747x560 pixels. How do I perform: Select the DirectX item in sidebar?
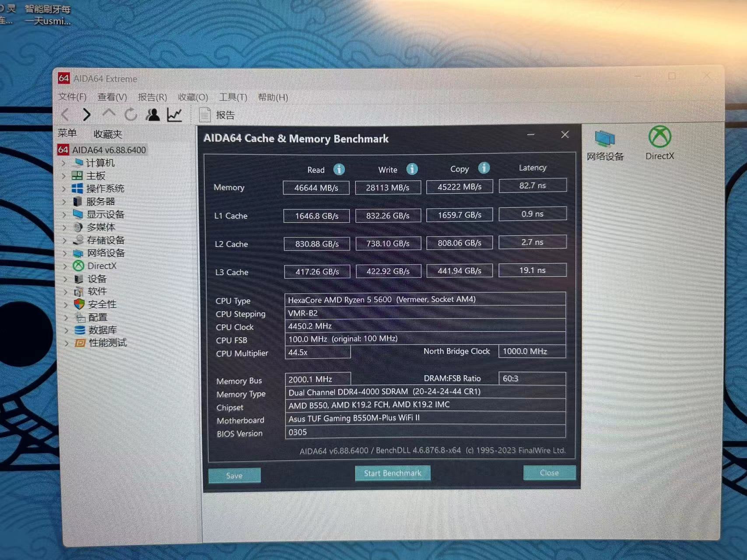[x=102, y=266]
